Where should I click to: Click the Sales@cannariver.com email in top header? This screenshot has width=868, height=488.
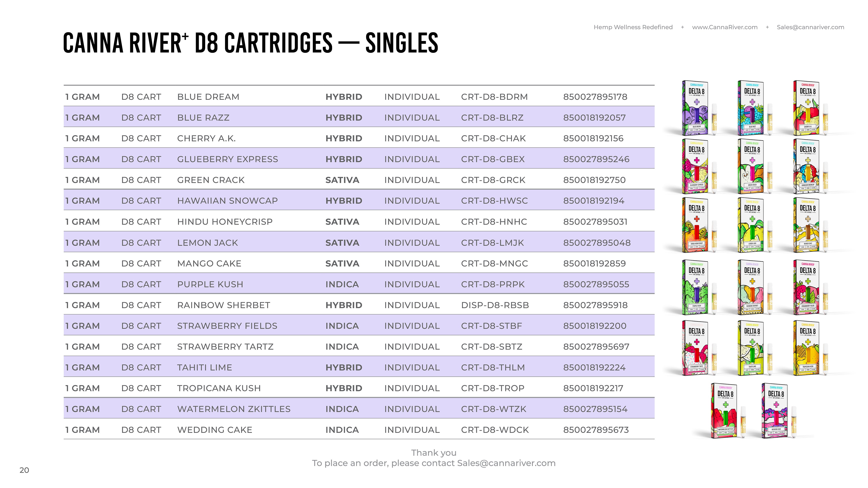(810, 27)
